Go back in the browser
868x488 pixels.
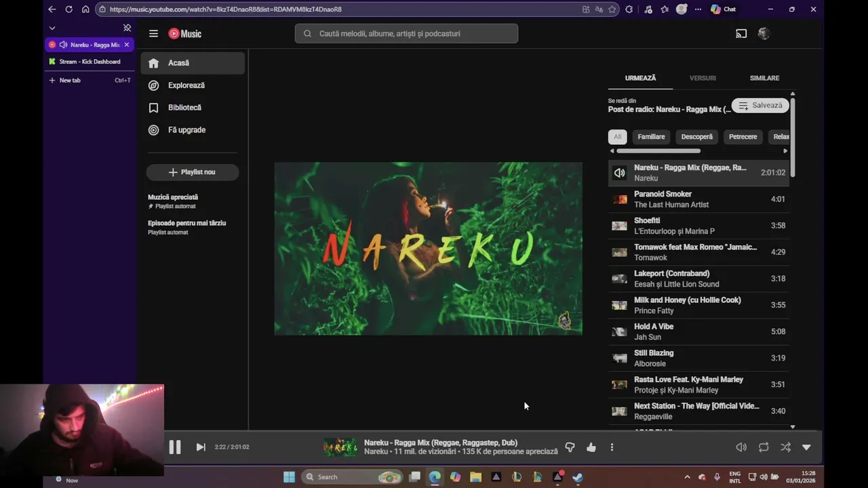[52, 9]
